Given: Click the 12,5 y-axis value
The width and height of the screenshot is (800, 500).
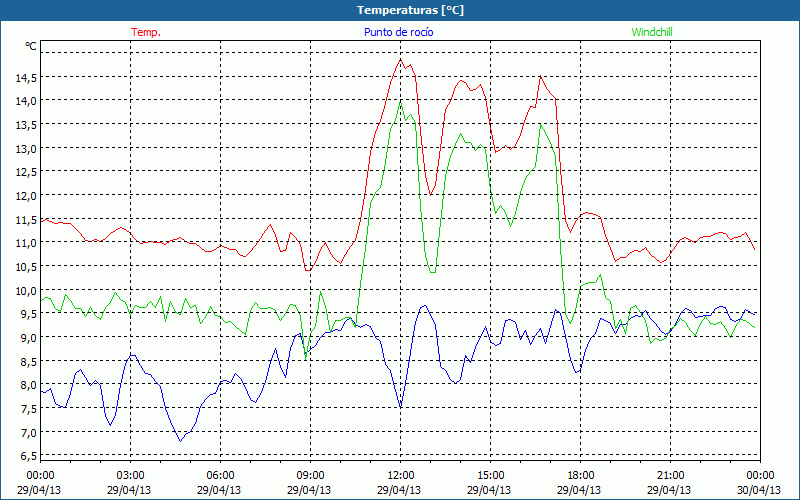Looking at the screenshot, I should (x=26, y=172).
